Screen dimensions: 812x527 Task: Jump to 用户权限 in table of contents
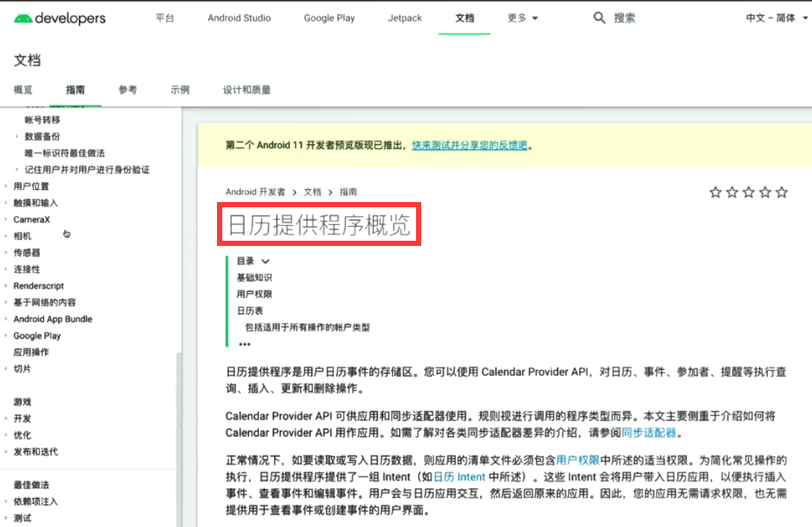point(254,294)
